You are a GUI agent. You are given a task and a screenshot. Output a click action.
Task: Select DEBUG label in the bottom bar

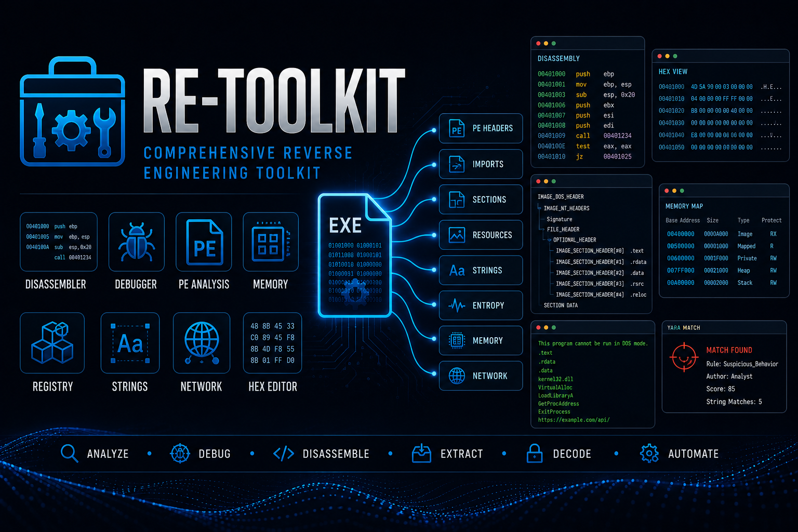point(215,454)
